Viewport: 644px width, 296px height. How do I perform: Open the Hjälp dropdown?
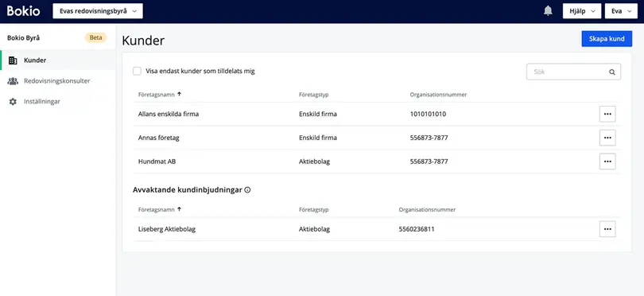pyautogui.click(x=582, y=11)
